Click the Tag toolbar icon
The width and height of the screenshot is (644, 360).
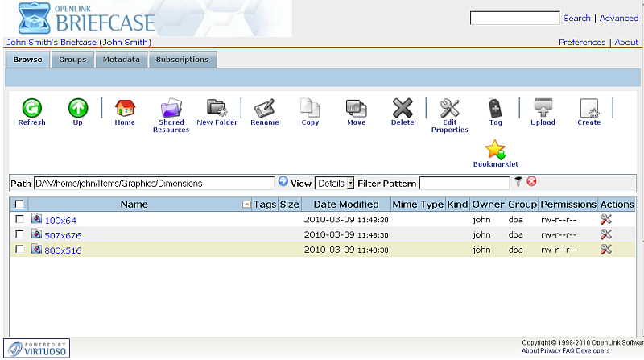click(x=495, y=108)
